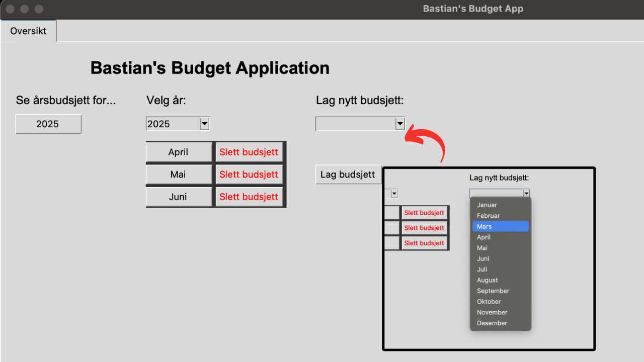Switch to the Oversikt tab
This screenshot has height=362, width=644.
(28, 31)
